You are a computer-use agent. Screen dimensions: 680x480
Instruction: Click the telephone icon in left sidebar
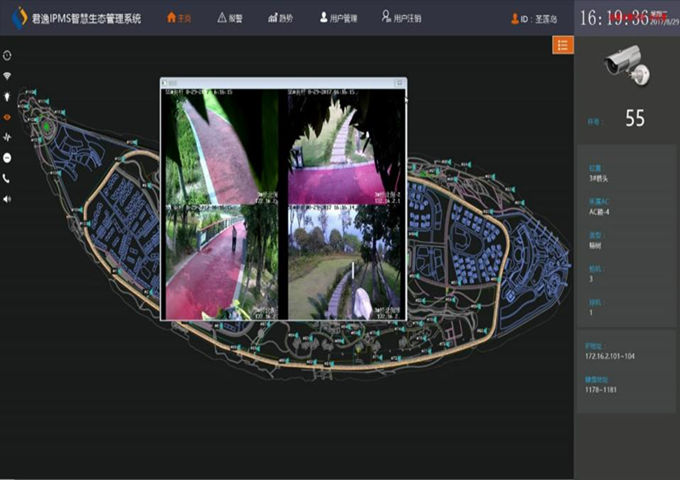coord(8,179)
